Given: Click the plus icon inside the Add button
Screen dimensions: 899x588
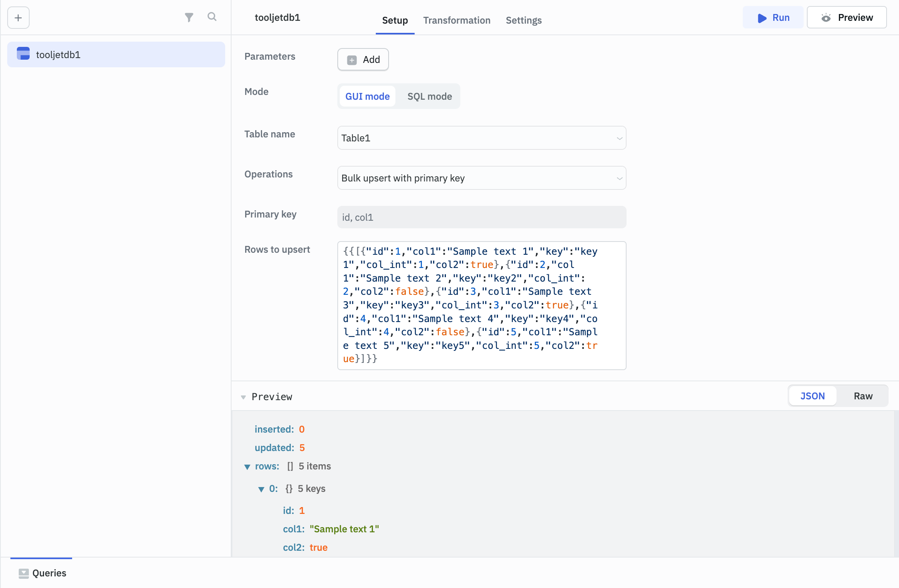Looking at the screenshot, I should [x=351, y=59].
